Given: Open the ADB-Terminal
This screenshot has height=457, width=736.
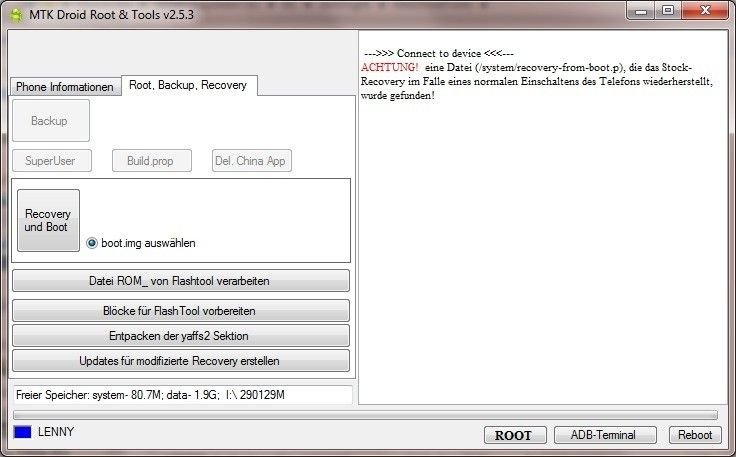Looking at the screenshot, I should tap(605, 435).
